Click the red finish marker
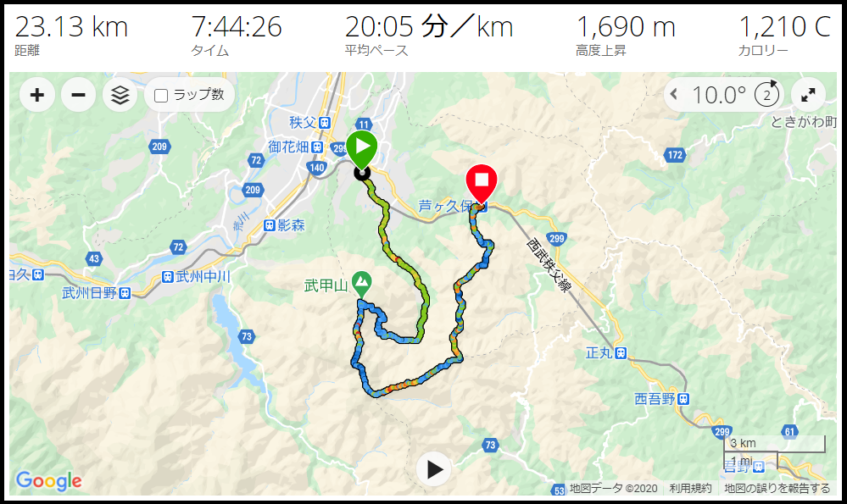This screenshot has width=847, height=504. [x=482, y=183]
